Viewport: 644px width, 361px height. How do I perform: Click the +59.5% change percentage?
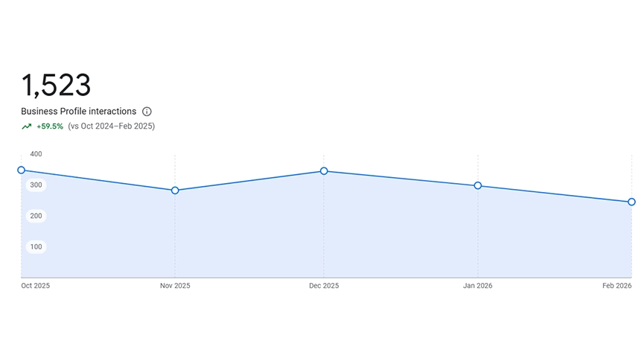pos(50,127)
